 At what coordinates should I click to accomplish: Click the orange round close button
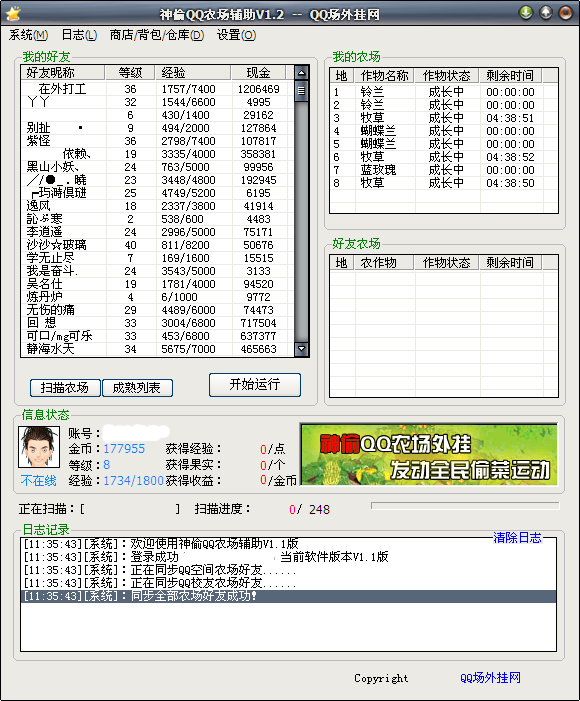point(565,13)
